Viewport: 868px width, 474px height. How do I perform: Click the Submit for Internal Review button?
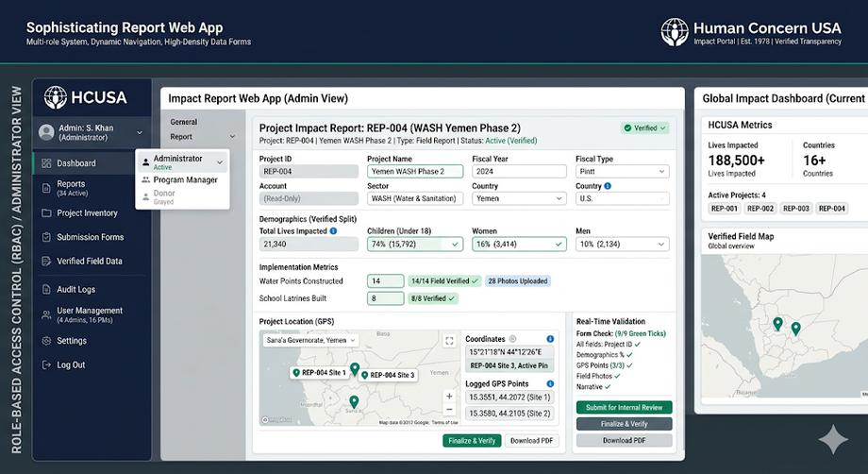[624, 408]
